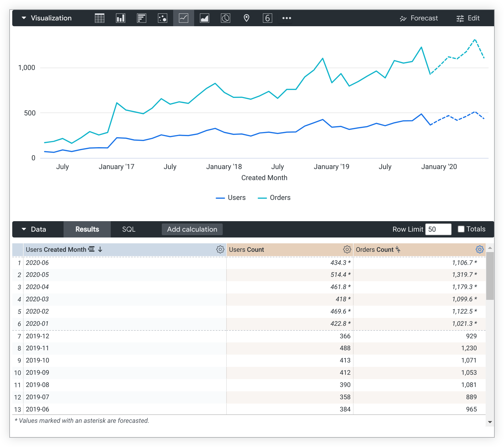Click the Add calculation button
This screenshot has height=447, width=504.
tap(192, 229)
